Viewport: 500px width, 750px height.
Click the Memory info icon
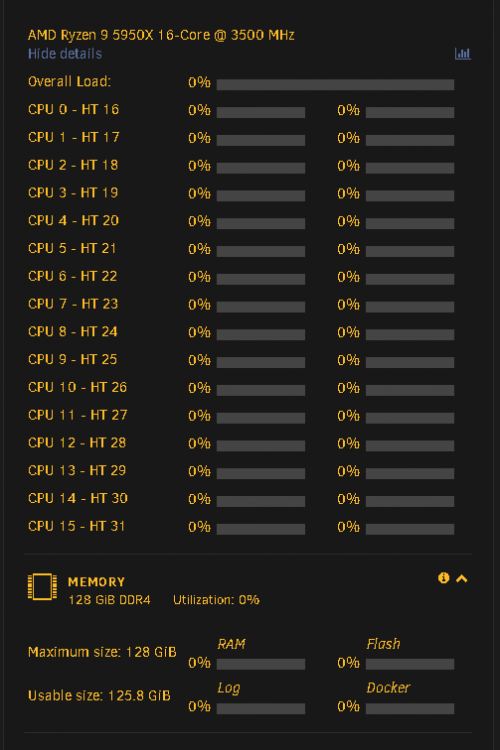click(x=444, y=578)
